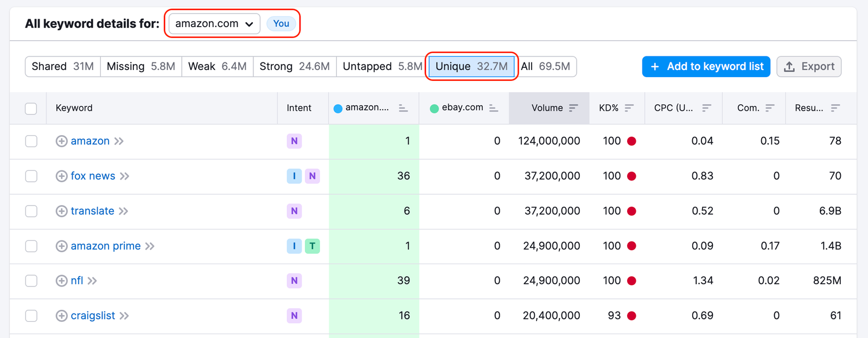Click the N intent badge for craigslist
This screenshot has height=338, width=868.
point(294,316)
